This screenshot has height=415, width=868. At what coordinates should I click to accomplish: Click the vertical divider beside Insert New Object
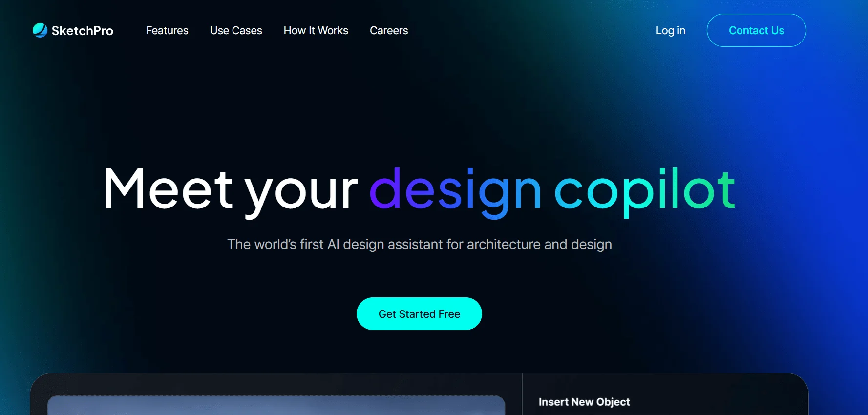[x=522, y=394]
